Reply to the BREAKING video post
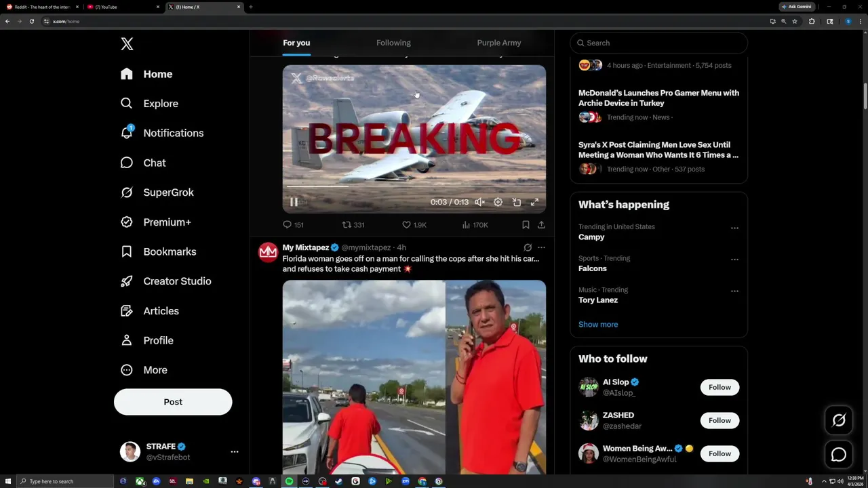The width and height of the screenshot is (868, 488). [x=293, y=225]
